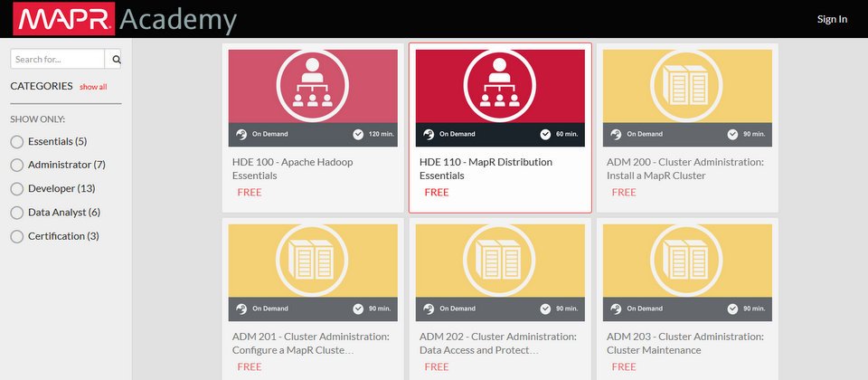Click the server rack icon on ADM 203
The image size is (868, 380).
tap(686, 260)
